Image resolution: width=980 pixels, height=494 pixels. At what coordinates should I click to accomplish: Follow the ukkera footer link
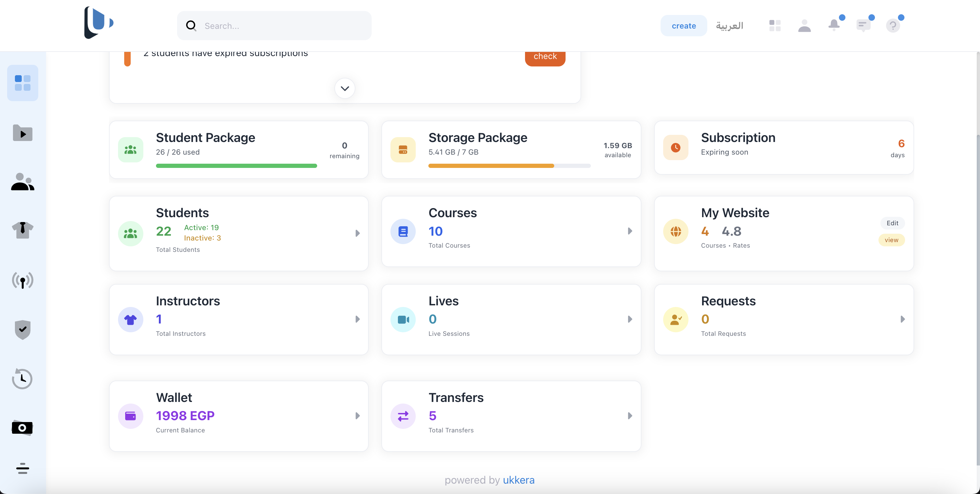[x=519, y=480]
